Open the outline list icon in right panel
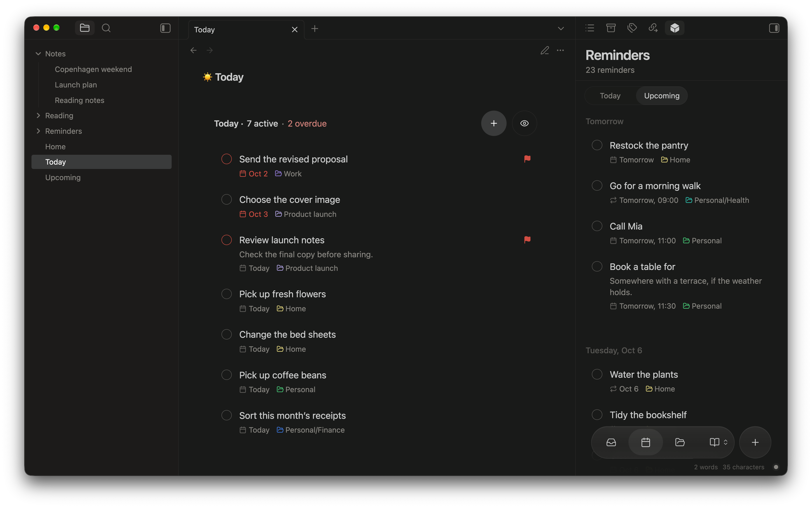The image size is (812, 508). [x=590, y=28]
